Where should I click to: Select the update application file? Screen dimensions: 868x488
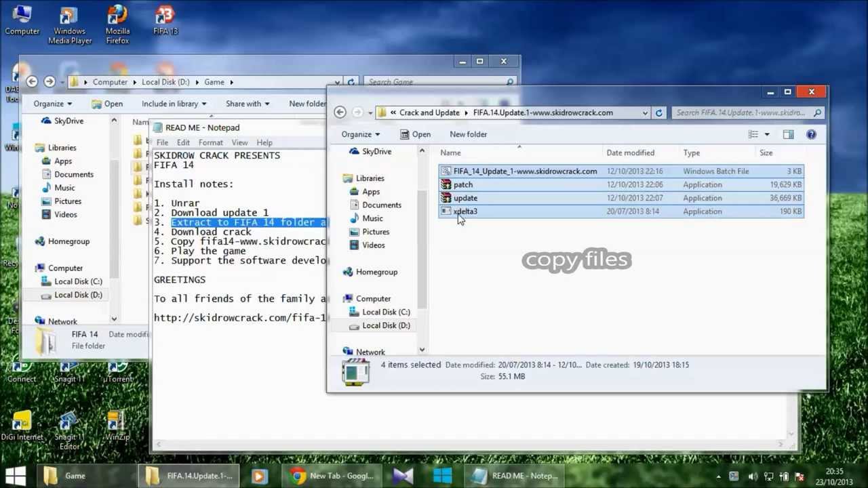point(620,198)
